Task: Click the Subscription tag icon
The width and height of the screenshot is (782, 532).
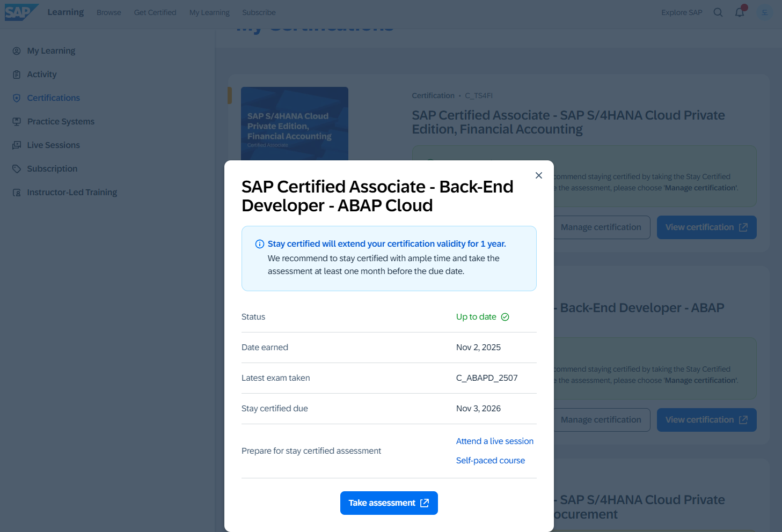Action: point(17,169)
